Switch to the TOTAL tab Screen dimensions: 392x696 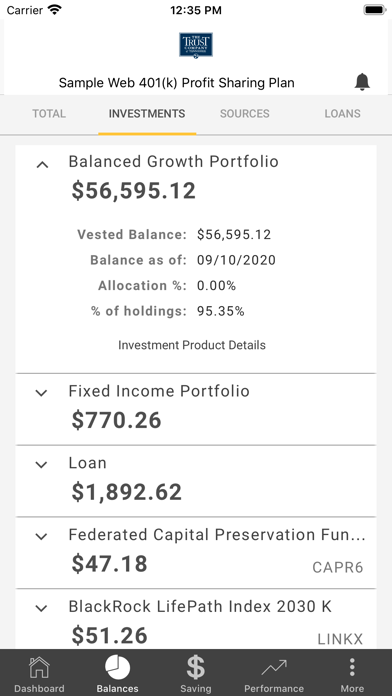pyautogui.click(x=49, y=114)
